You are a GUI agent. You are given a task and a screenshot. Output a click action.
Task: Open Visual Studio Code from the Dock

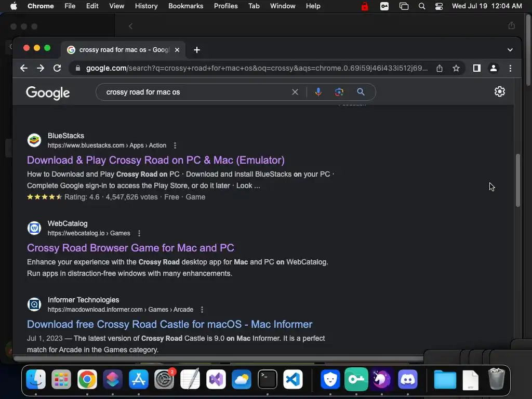pos(293,379)
